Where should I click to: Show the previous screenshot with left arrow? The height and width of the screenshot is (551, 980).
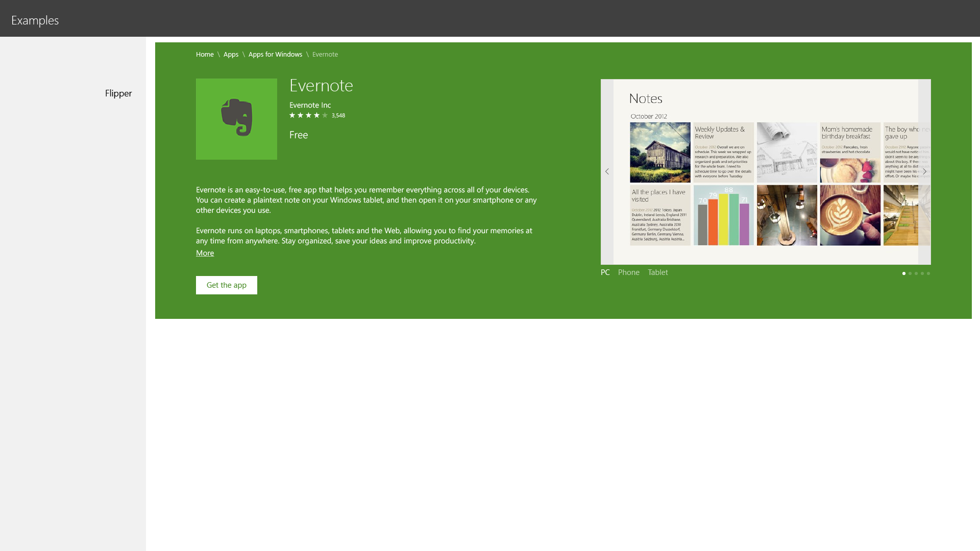(x=607, y=171)
